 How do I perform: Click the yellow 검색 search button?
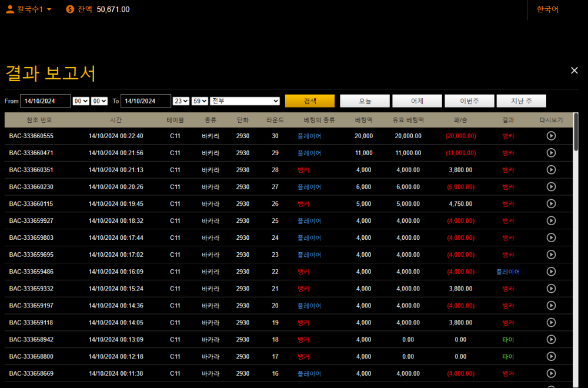310,101
